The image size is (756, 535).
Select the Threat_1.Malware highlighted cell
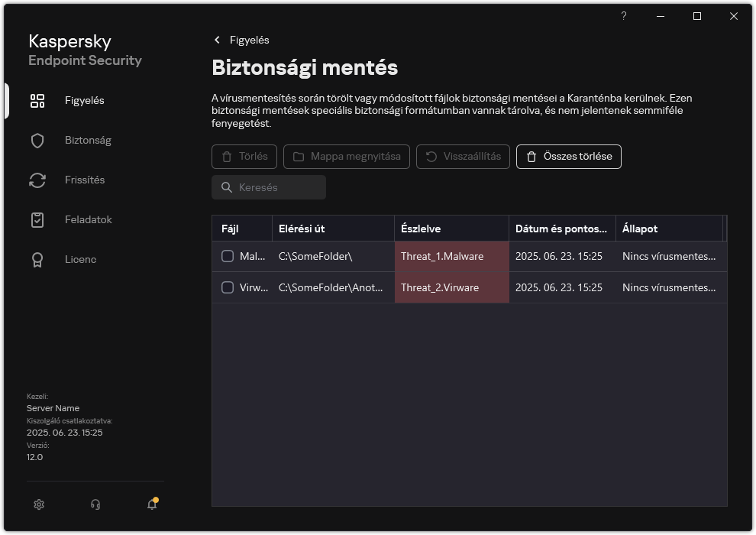(x=443, y=256)
